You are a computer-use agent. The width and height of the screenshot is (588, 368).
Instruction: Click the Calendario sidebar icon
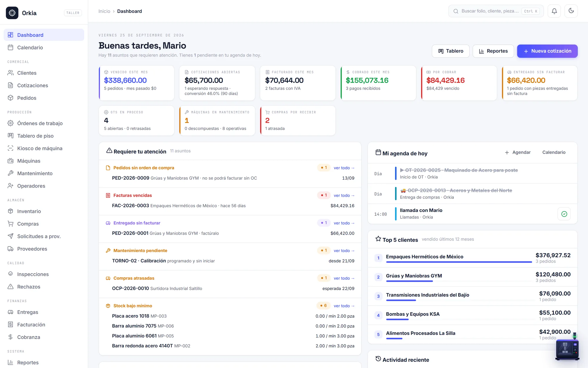pos(11,47)
